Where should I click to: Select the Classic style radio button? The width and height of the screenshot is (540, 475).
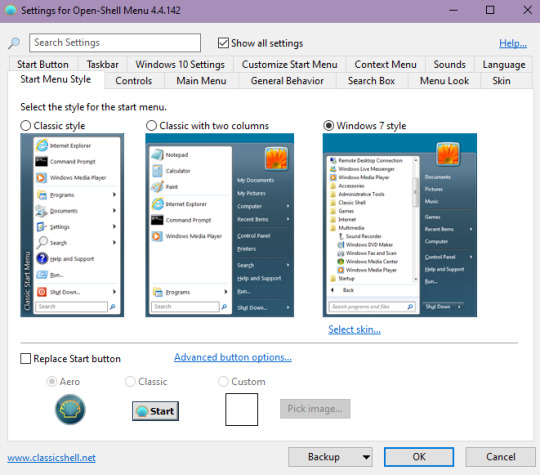click(x=25, y=126)
